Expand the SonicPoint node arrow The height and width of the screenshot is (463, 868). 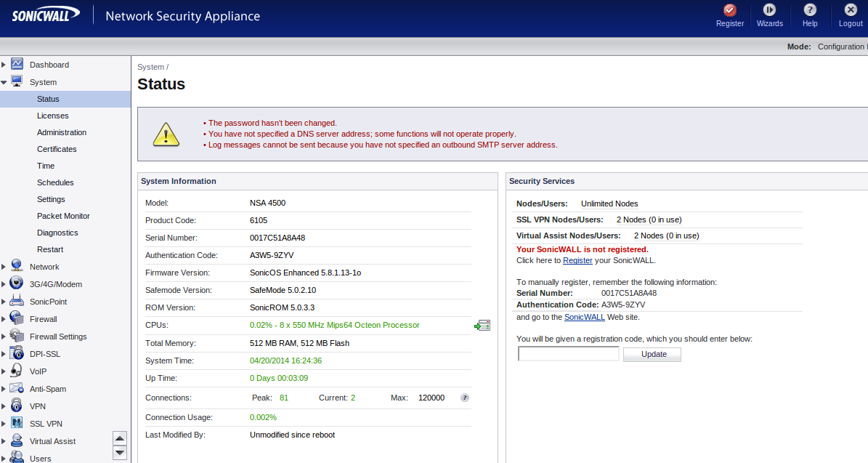4,302
